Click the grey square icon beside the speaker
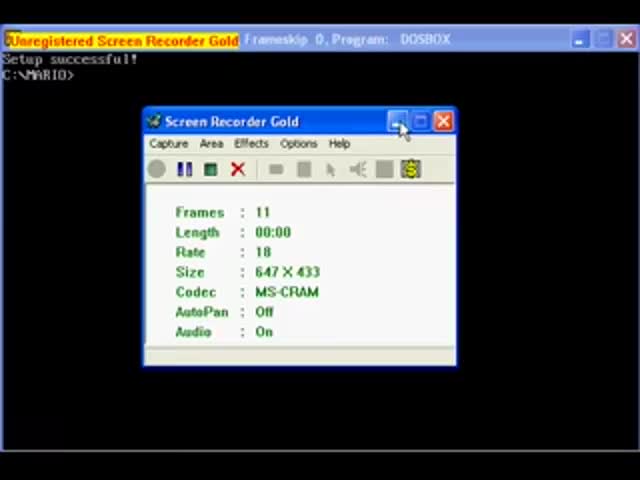This screenshot has width=640, height=480. click(x=384, y=169)
